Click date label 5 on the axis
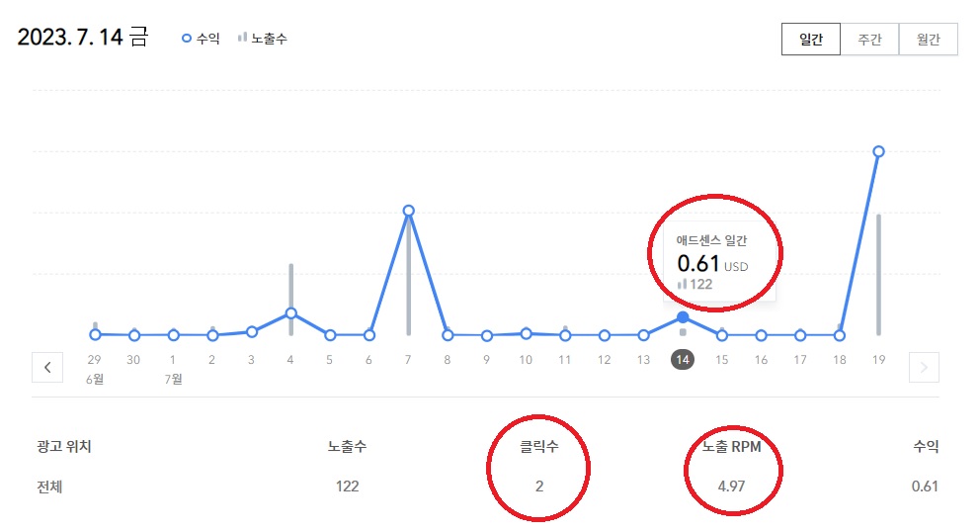This screenshot has width=980, height=531. [x=329, y=360]
